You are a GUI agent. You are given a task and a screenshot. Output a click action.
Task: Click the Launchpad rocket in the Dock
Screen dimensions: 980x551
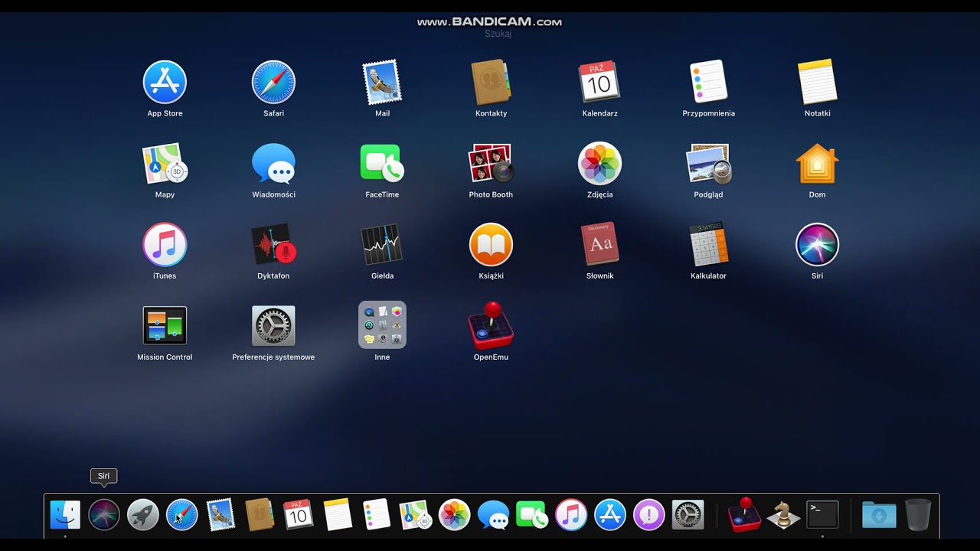tap(143, 515)
